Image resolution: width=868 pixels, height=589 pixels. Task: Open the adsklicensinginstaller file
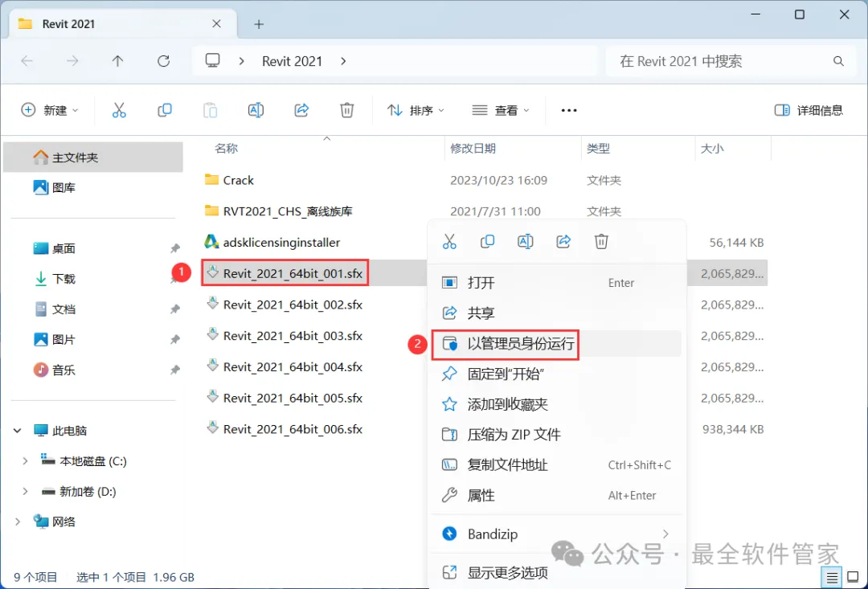[281, 243]
